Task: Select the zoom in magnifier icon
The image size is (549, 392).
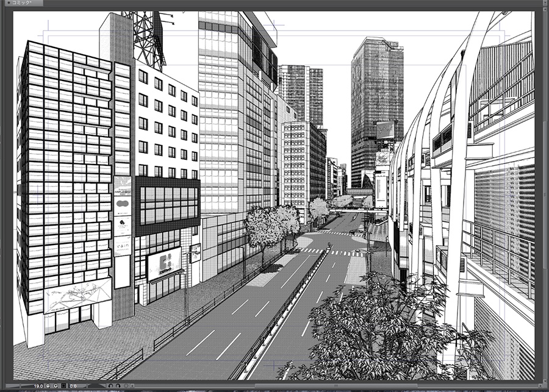Action: pyautogui.click(x=56, y=385)
